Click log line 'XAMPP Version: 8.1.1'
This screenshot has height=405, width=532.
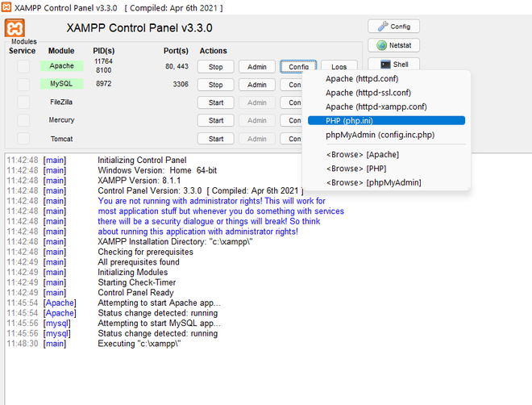tap(139, 180)
